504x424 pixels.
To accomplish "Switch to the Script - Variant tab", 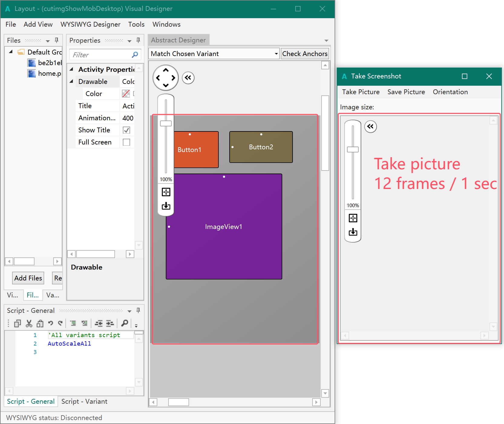I will [x=84, y=402].
